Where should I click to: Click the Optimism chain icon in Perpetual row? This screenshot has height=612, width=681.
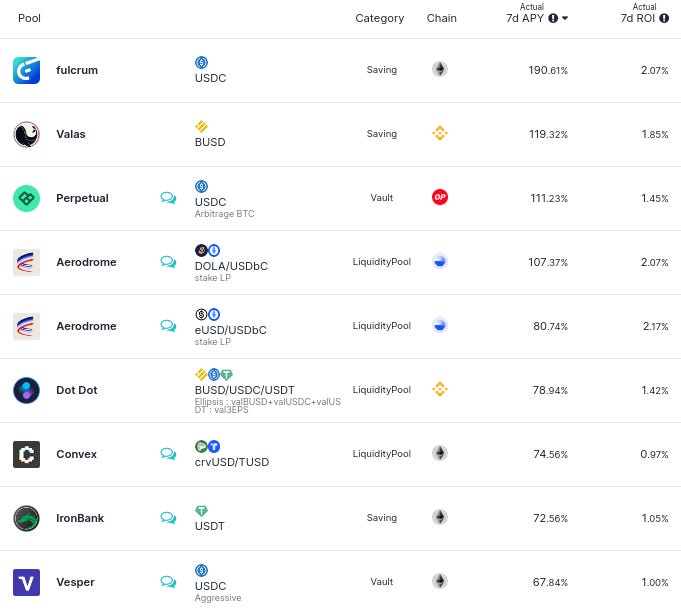click(x=440, y=197)
